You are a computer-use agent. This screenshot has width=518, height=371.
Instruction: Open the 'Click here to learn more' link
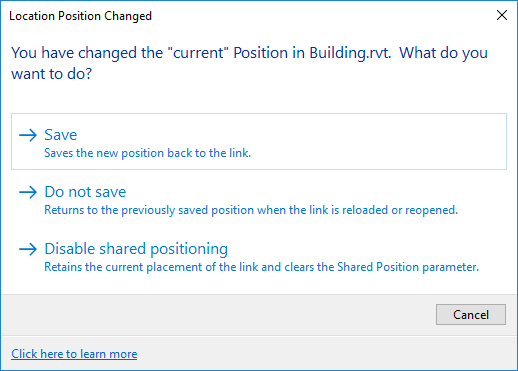[x=74, y=354]
